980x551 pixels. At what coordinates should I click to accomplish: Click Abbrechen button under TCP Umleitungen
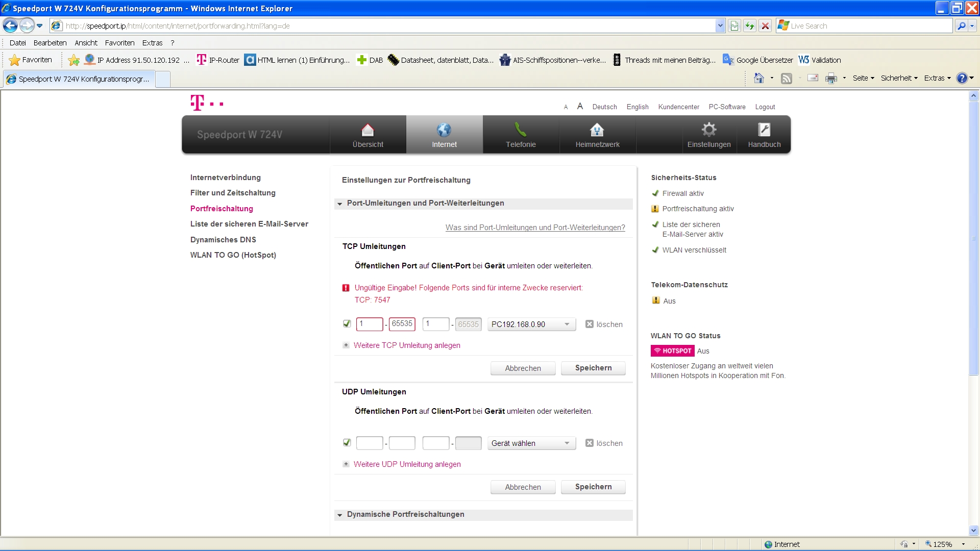[523, 368]
